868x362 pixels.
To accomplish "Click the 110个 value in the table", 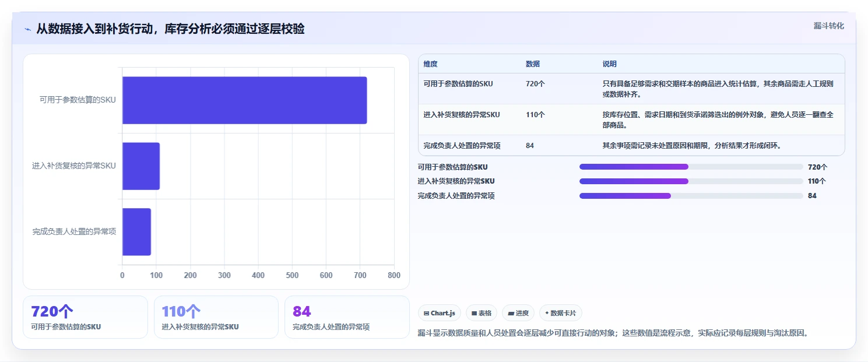I will [535, 114].
